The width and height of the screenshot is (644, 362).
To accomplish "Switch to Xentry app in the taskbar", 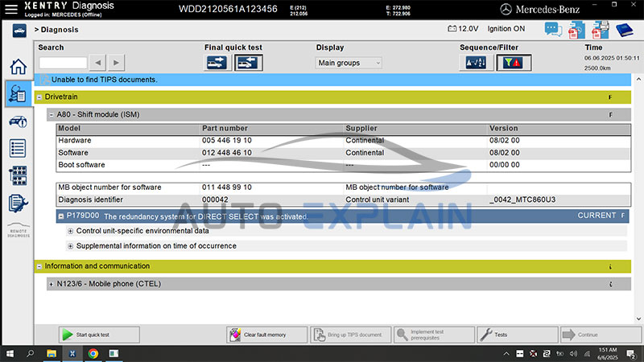I will [x=72, y=353].
